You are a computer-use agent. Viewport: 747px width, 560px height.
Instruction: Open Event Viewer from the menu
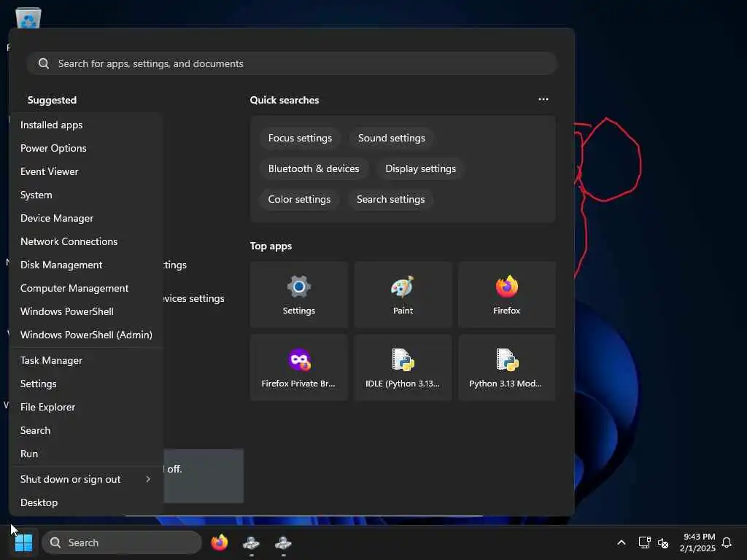86,171
